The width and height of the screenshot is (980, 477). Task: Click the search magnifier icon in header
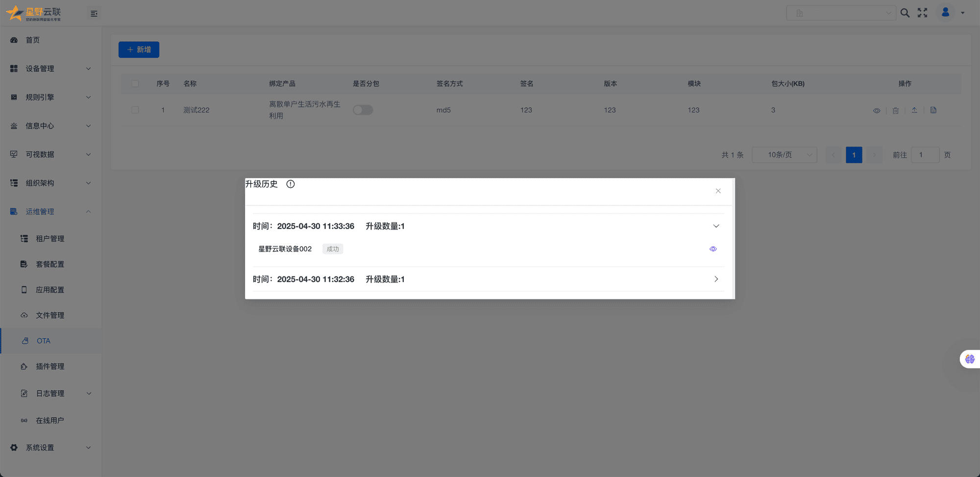pos(905,13)
